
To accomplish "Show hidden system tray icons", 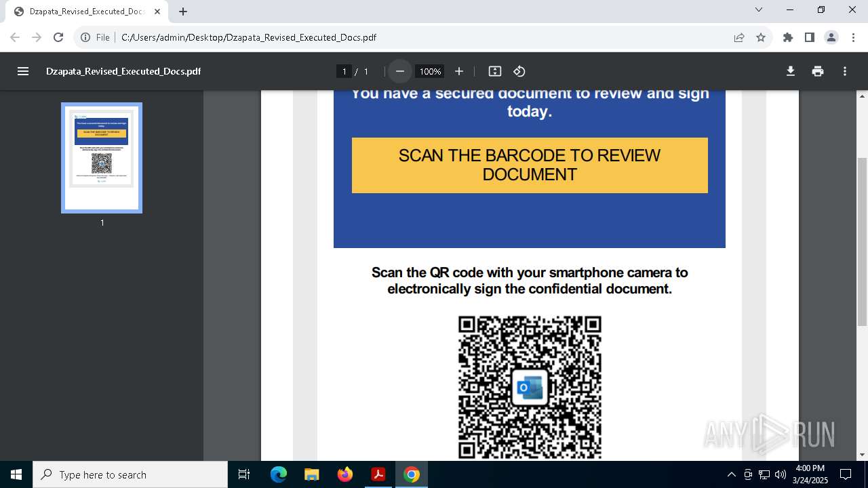I will [x=731, y=474].
